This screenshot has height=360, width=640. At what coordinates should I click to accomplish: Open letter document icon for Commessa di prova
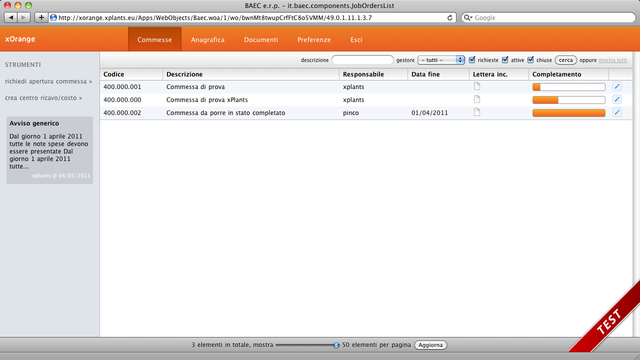pyautogui.click(x=477, y=86)
